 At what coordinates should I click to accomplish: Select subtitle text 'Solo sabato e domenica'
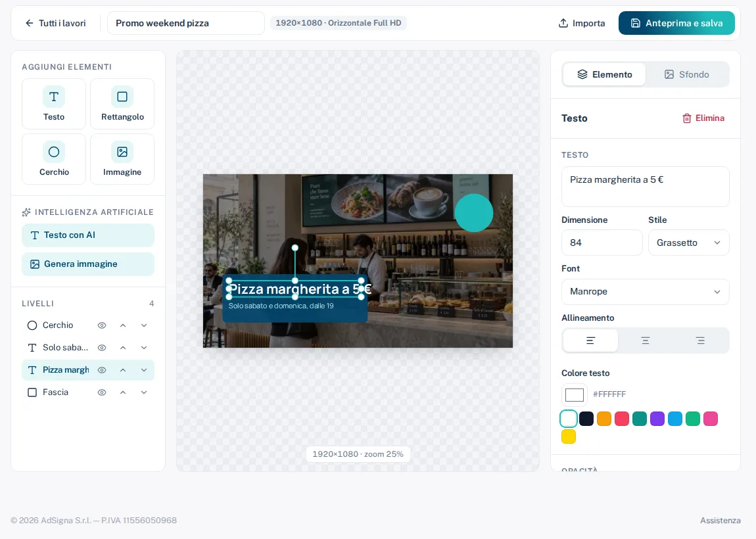click(281, 306)
